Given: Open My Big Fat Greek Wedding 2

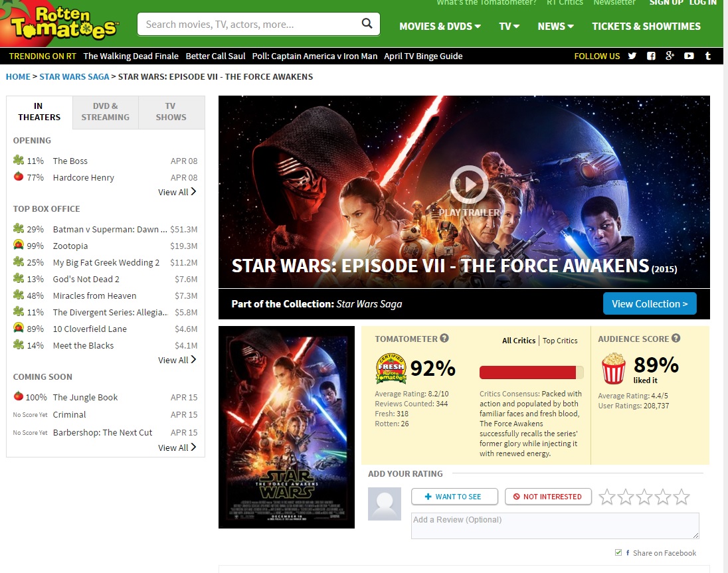Looking at the screenshot, I should tap(106, 263).
